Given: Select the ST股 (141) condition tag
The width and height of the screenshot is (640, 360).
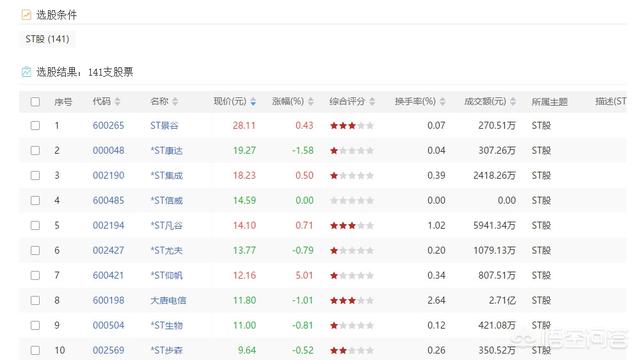Looking at the screenshot, I should 47,39.
